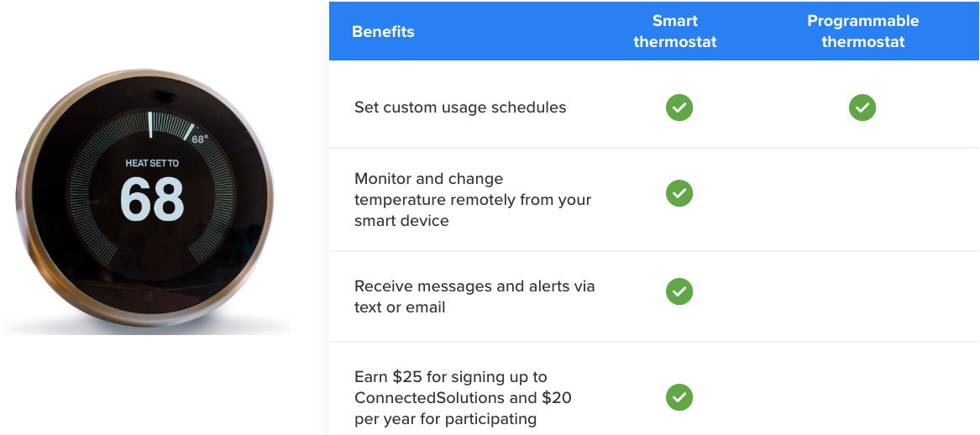Click the "Set custom usage schedules" text
This screenshot has height=435, width=980.
click(x=460, y=107)
